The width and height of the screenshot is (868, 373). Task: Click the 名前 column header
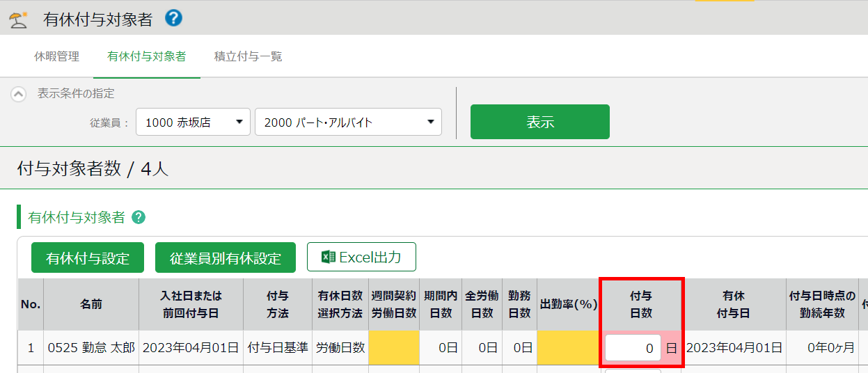(91, 305)
